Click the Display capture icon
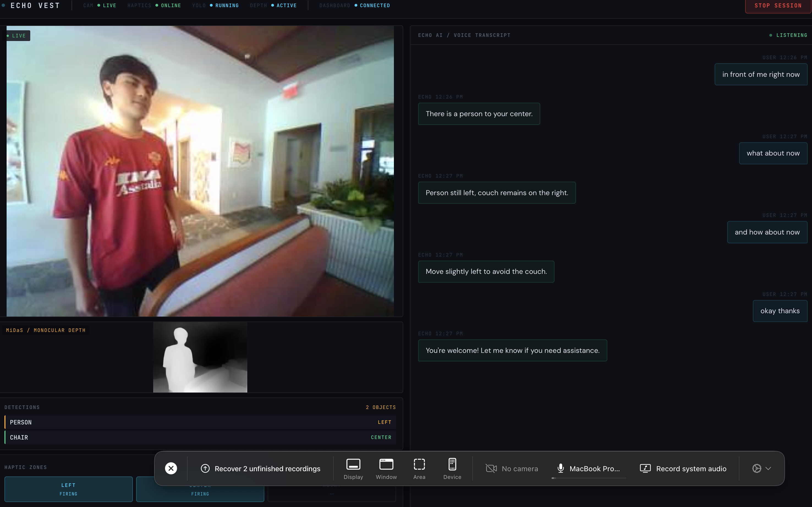This screenshot has width=812, height=507. point(353,464)
